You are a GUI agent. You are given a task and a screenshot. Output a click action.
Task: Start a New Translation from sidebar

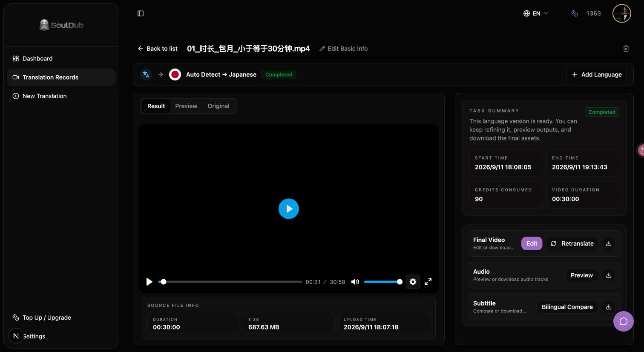pos(61,96)
